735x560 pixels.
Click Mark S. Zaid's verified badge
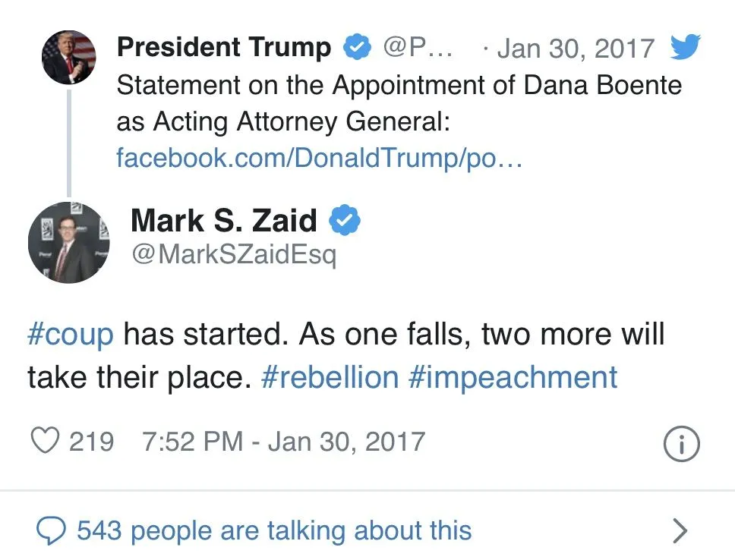(x=345, y=221)
